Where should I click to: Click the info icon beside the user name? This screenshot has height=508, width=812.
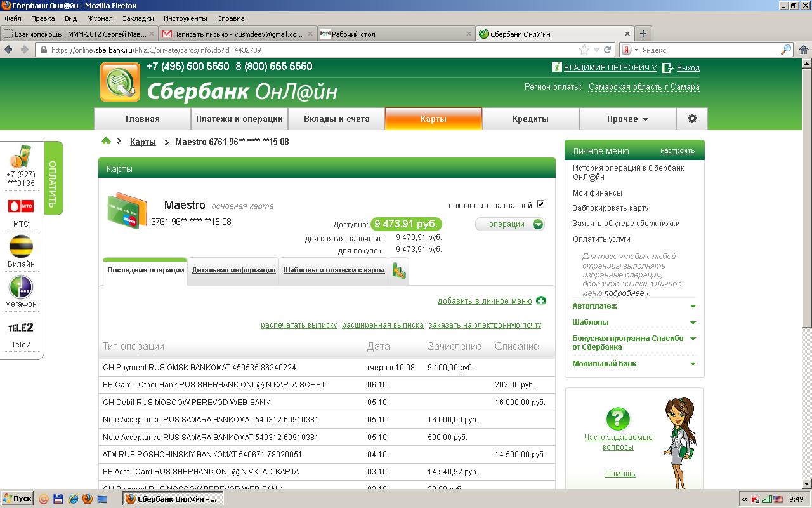pos(557,67)
